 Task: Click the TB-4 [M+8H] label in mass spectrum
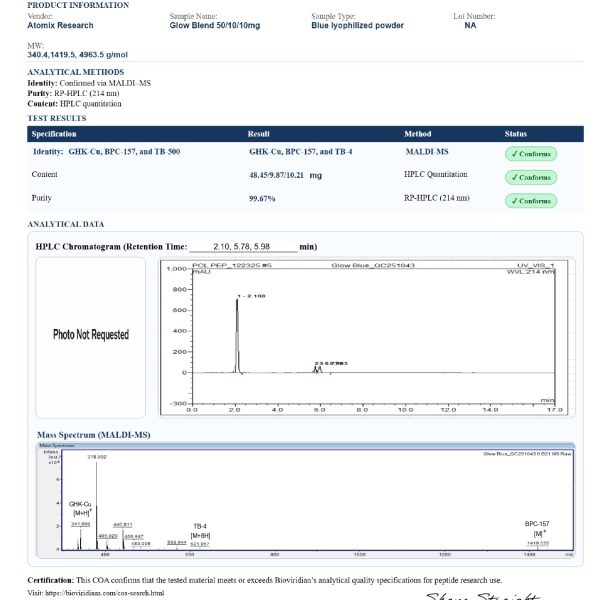coord(200,530)
